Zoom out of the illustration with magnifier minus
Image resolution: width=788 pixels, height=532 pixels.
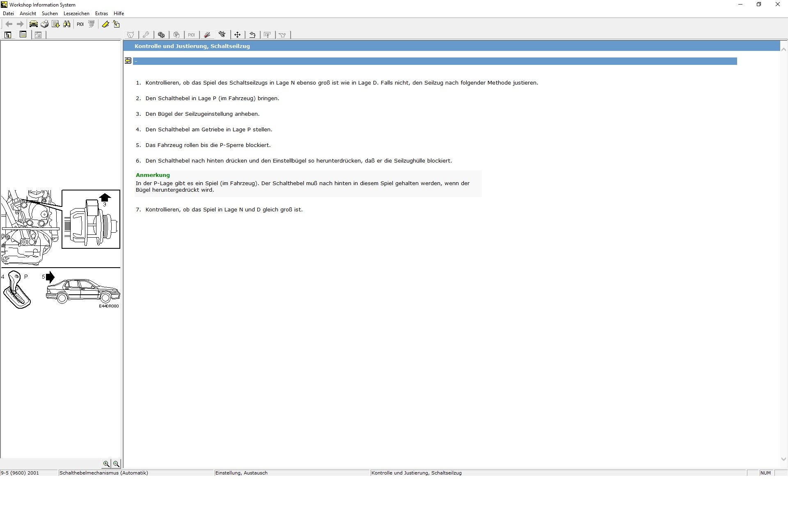click(116, 464)
